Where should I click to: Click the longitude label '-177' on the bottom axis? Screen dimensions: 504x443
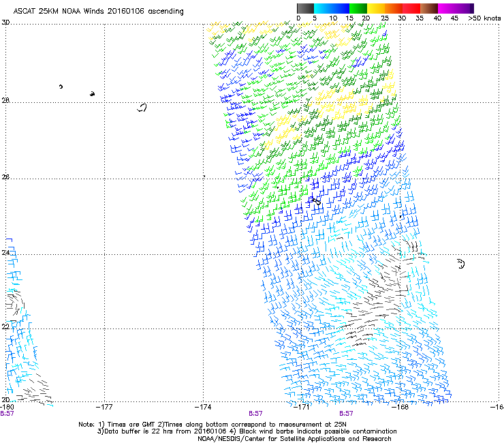[x=104, y=407]
